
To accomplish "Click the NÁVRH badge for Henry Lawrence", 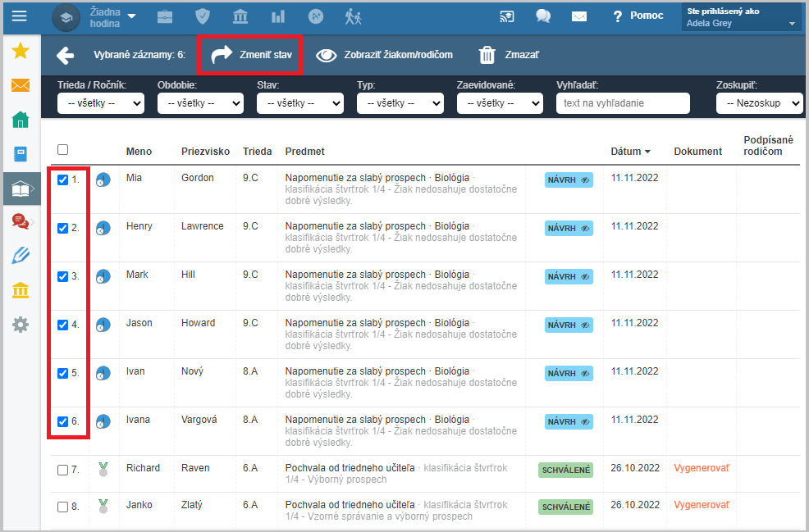I will (569, 229).
